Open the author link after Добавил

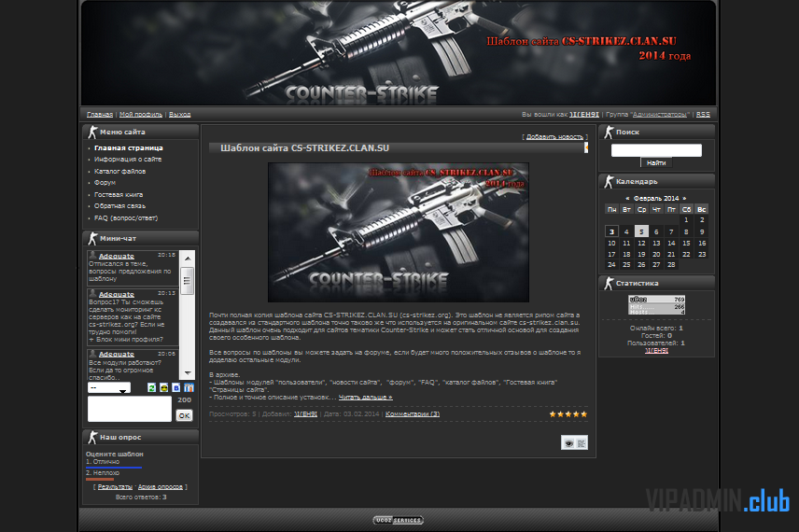(306, 413)
